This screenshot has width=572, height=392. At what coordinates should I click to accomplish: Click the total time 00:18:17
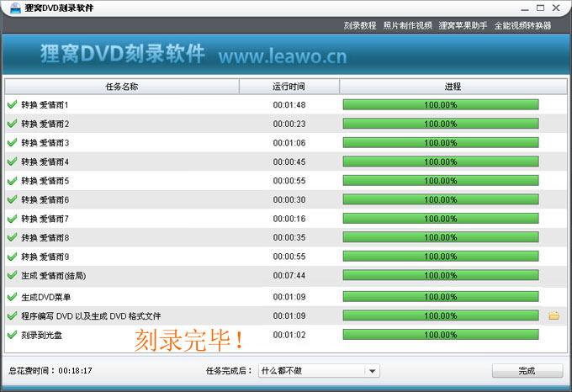[x=75, y=371]
